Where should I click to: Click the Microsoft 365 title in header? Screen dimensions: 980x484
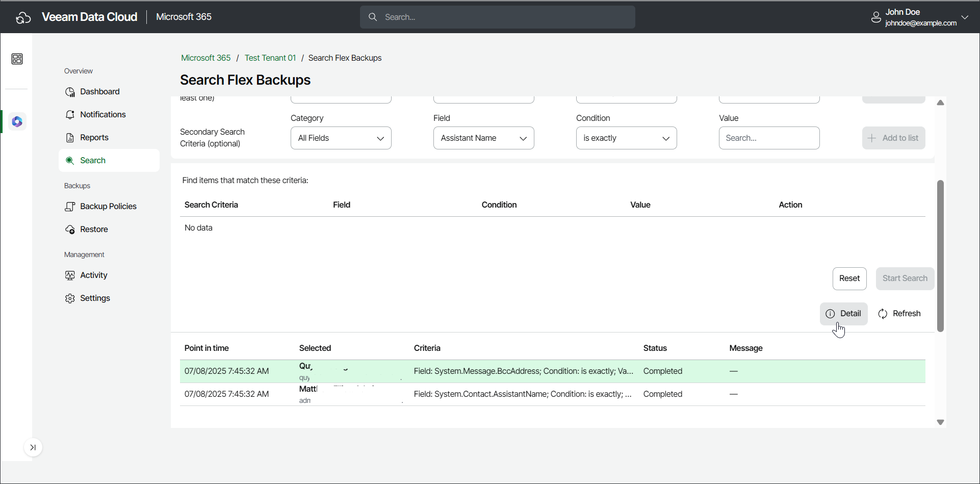(x=184, y=17)
